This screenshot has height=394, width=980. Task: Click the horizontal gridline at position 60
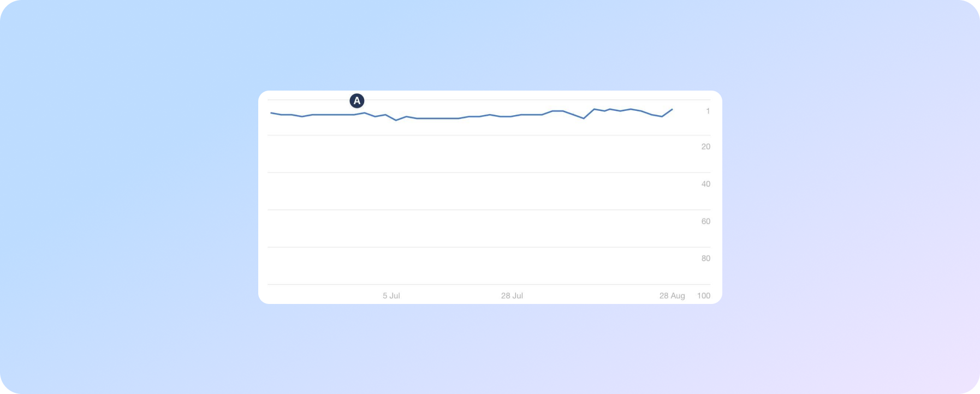click(x=480, y=210)
